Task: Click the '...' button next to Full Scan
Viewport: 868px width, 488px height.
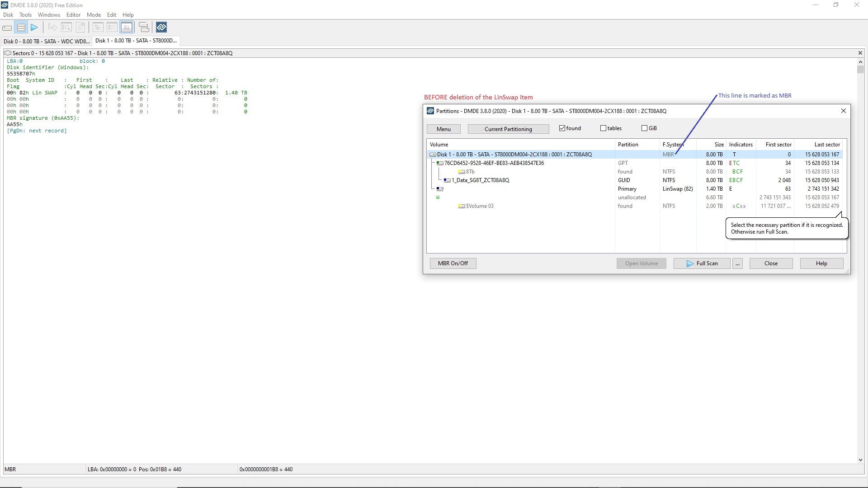Action: pos(737,263)
